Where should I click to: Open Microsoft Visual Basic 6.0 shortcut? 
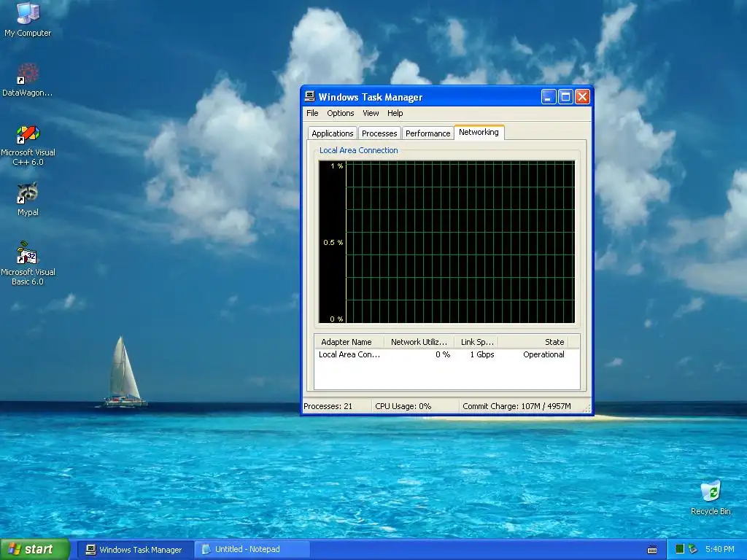28,263
